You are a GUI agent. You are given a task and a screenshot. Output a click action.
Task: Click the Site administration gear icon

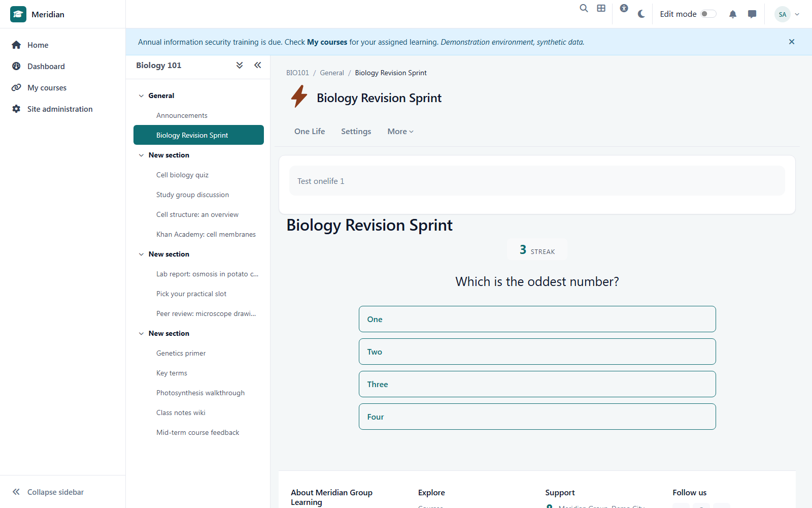tap(16, 109)
